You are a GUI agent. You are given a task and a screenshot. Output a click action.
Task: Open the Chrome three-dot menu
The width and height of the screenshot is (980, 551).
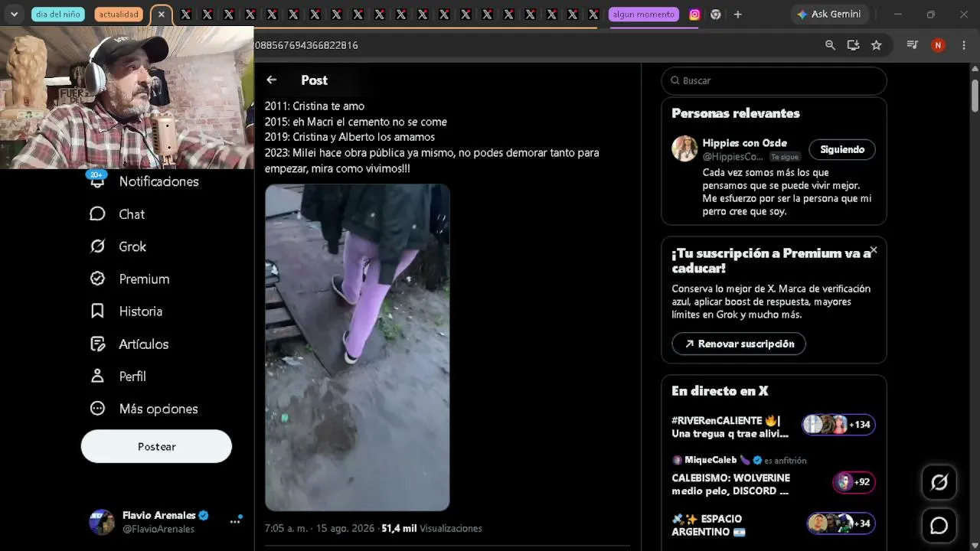(x=964, y=45)
